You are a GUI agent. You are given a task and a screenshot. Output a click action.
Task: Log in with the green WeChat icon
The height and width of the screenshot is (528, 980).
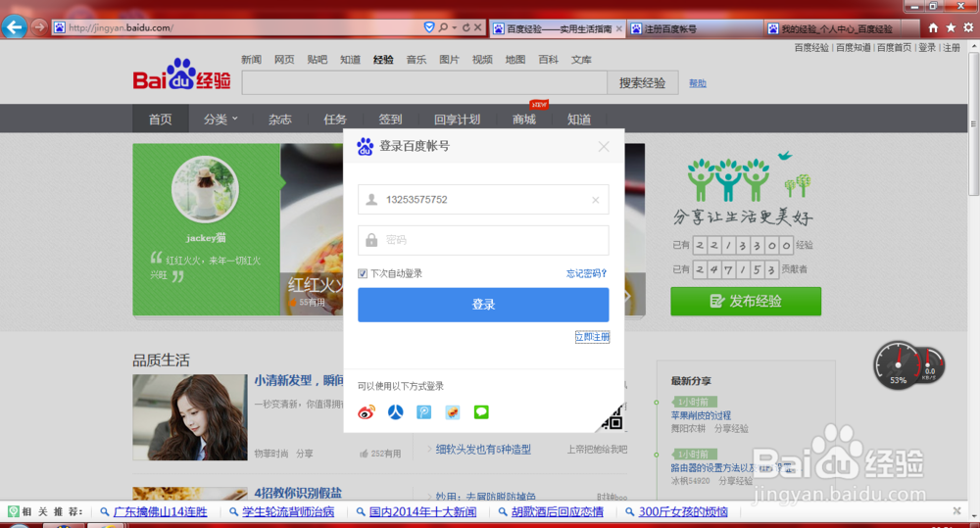click(481, 412)
